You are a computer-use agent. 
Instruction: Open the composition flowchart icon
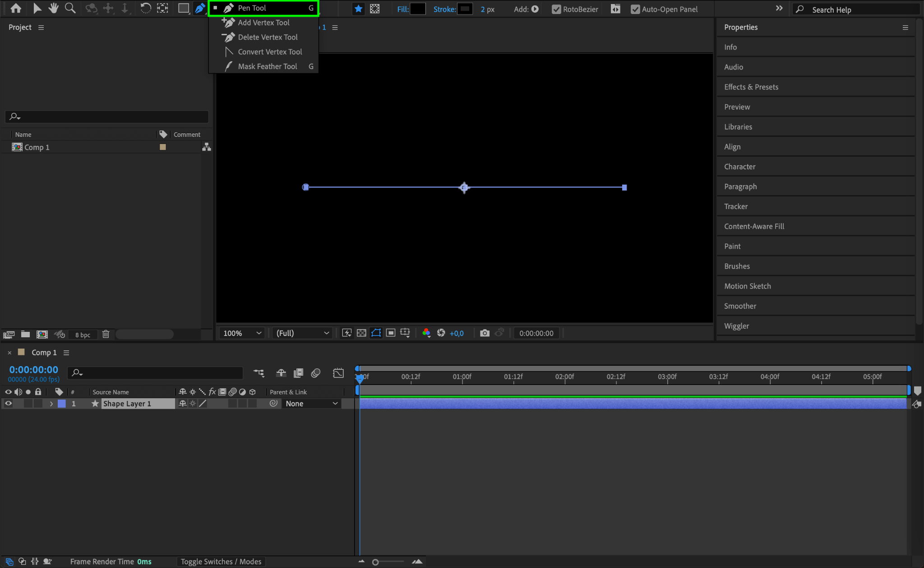[x=207, y=147]
